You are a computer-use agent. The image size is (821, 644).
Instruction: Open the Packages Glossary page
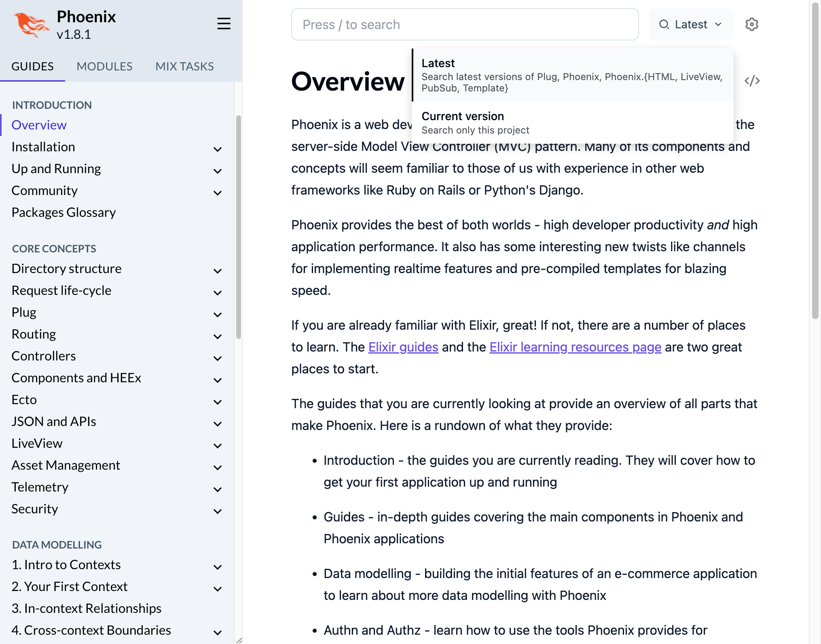(63, 212)
